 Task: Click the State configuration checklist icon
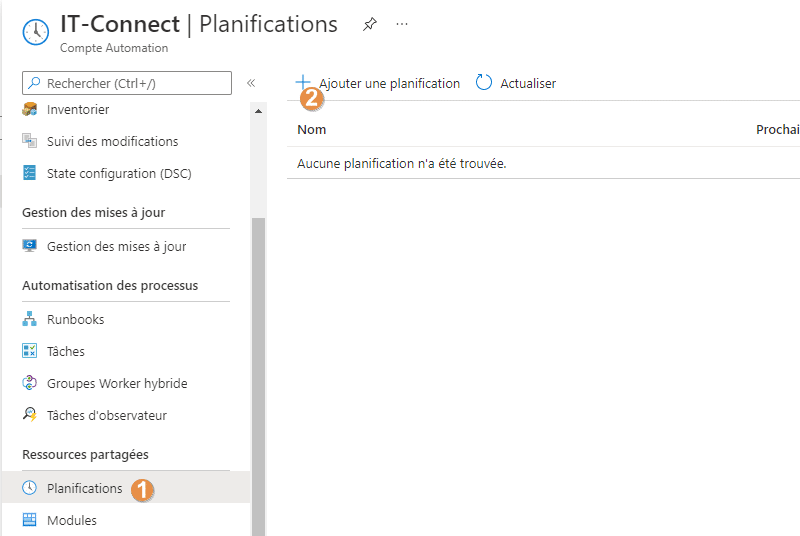tap(30, 172)
